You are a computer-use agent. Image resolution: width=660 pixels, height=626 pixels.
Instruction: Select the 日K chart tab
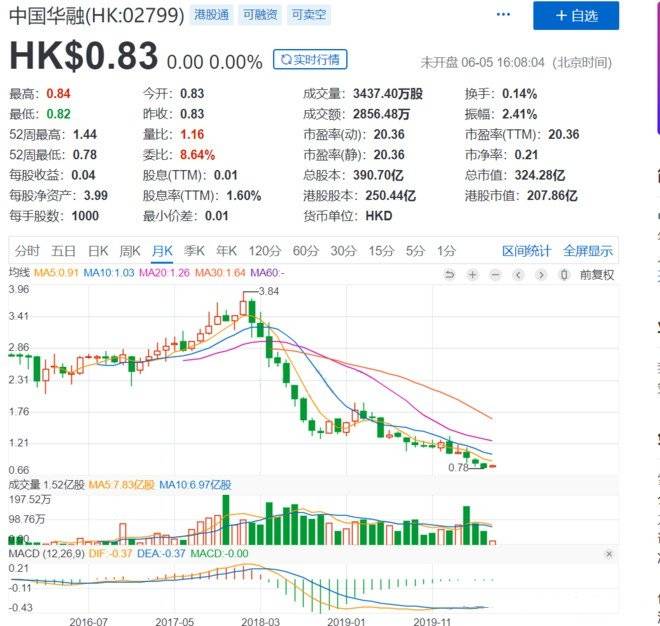point(98,251)
